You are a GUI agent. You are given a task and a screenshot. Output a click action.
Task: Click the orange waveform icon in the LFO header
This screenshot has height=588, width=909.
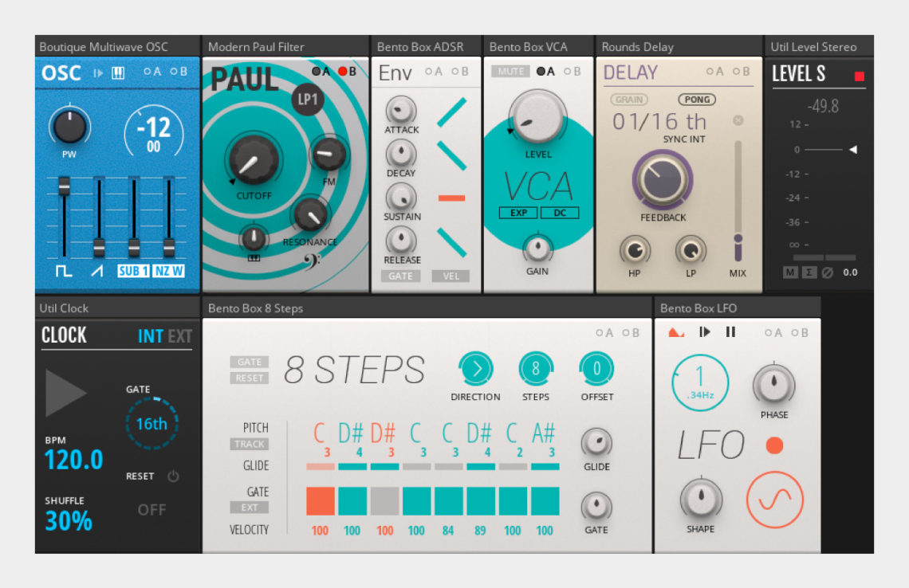676,332
